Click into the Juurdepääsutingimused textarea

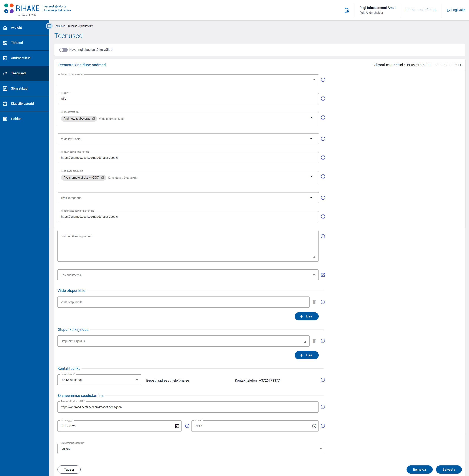pyautogui.click(x=188, y=246)
